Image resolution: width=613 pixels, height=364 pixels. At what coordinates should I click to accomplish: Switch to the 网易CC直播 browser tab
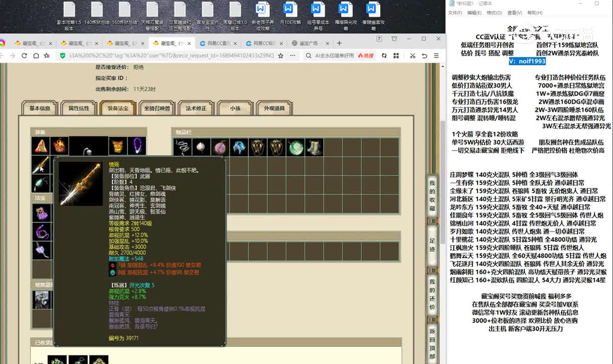click(x=217, y=43)
